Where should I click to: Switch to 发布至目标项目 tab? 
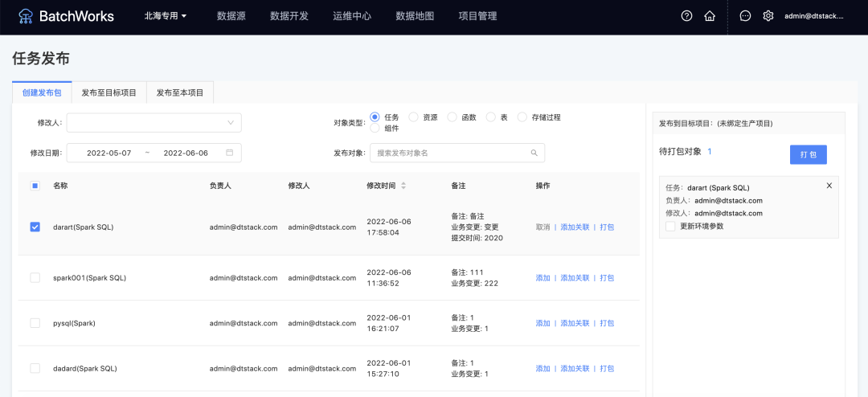(108, 92)
